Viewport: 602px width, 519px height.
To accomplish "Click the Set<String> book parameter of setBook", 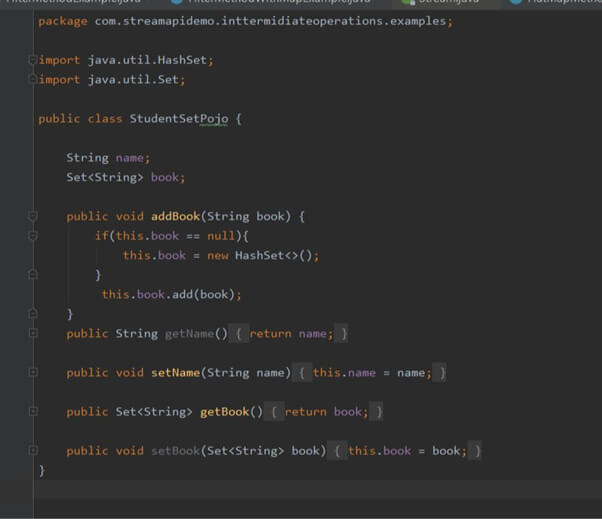I will [x=263, y=451].
